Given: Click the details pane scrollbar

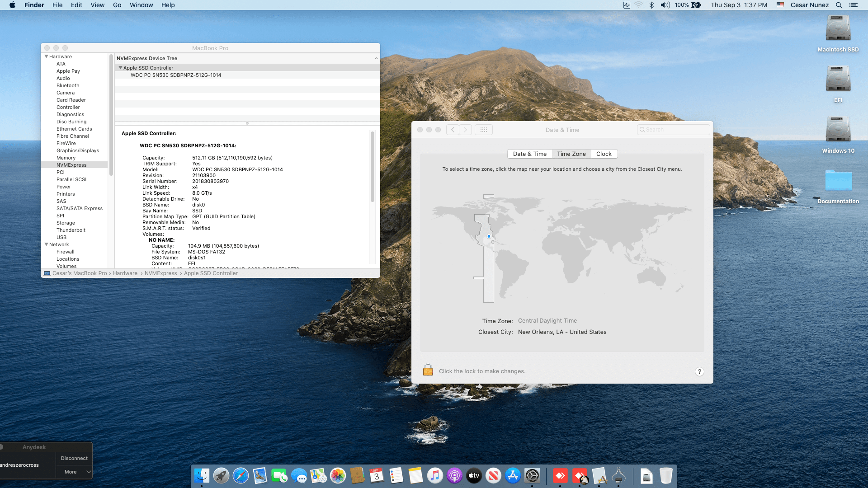Looking at the screenshot, I should coord(373,167).
